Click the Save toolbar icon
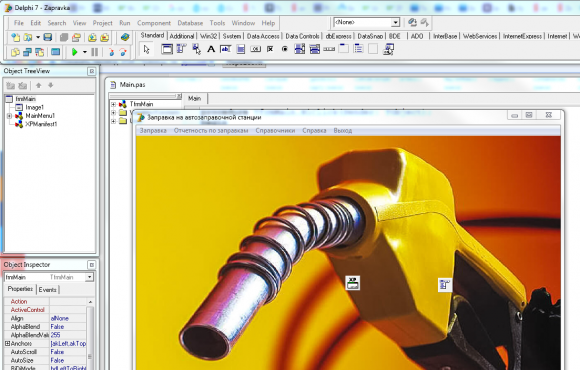580x370 pixels. coord(48,37)
